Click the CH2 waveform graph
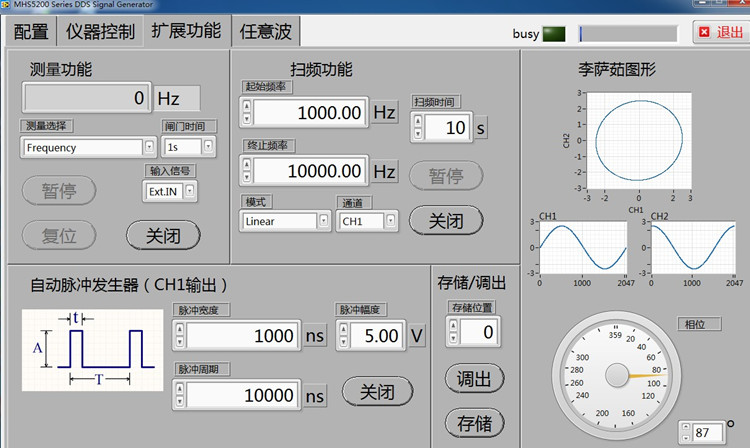This screenshot has width=750, height=448. tap(694, 246)
